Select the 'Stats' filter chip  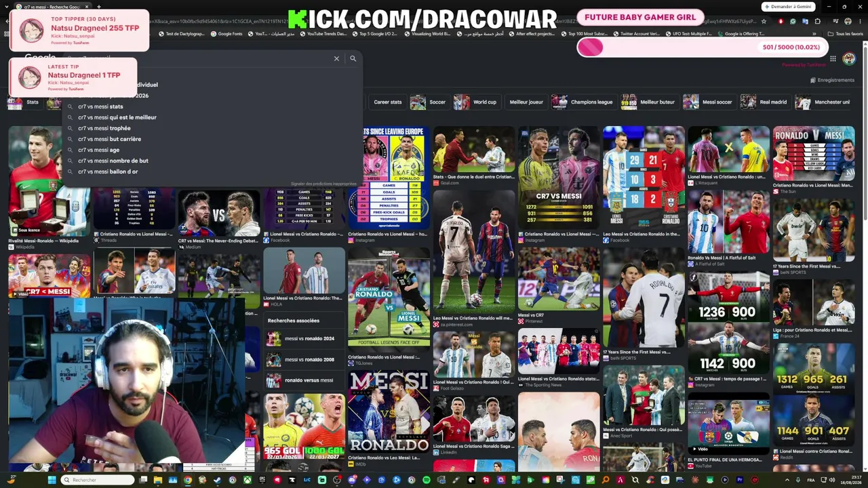coord(24,102)
